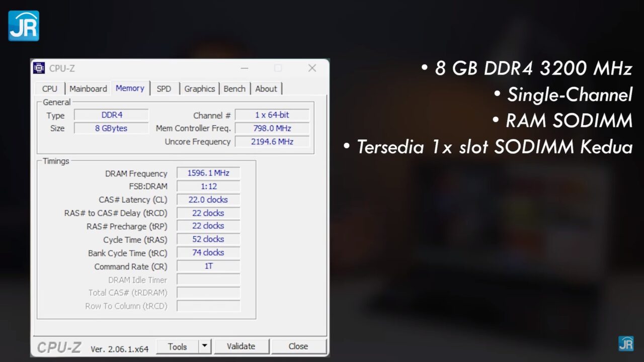Click the Channel # value 1 x 64-bit
Viewport: 644px width, 362px height.
pos(272,115)
